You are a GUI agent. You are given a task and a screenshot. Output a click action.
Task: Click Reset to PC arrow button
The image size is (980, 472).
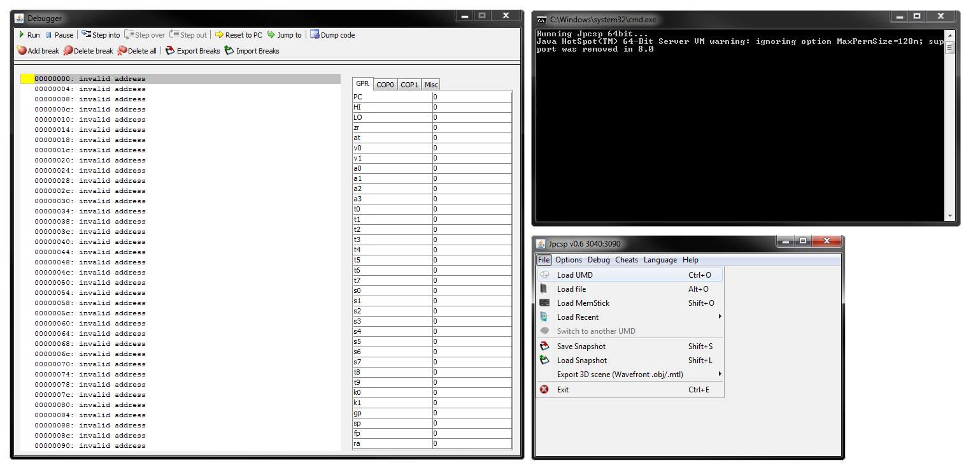point(238,35)
